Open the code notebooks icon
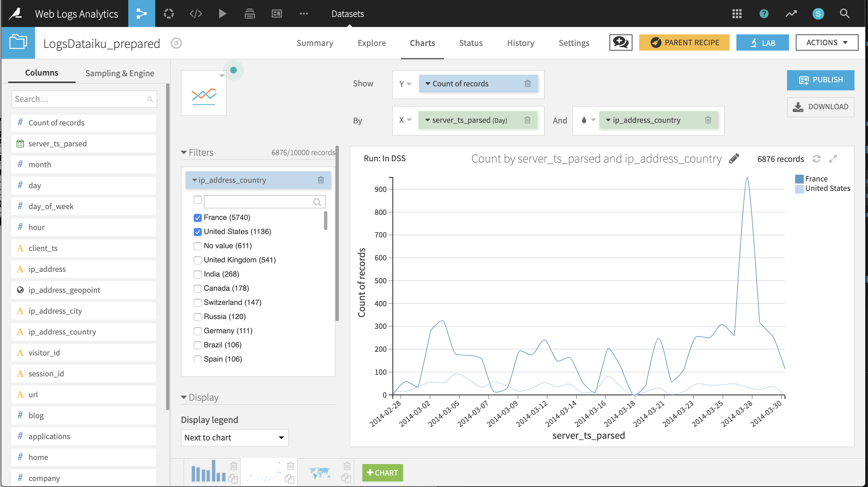The height and width of the screenshot is (487, 868). click(196, 13)
